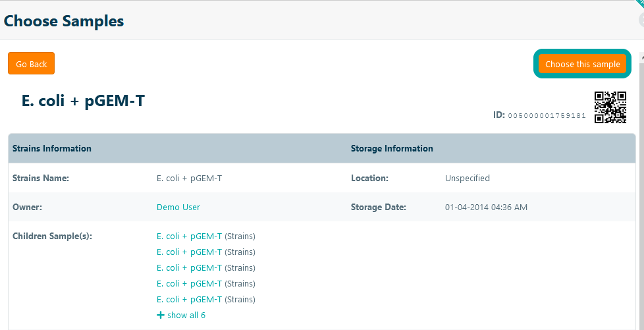Open the first E. coli + pGEM-T child sample

(189, 236)
